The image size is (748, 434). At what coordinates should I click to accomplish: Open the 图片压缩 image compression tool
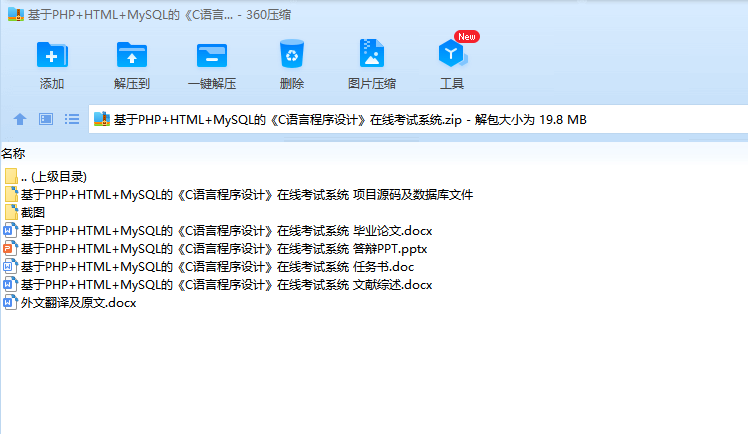pyautogui.click(x=372, y=53)
